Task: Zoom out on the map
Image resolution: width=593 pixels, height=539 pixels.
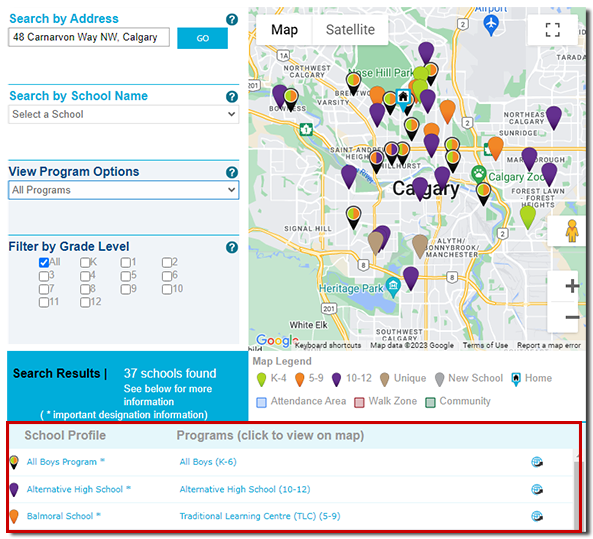Action: tap(571, 317)
